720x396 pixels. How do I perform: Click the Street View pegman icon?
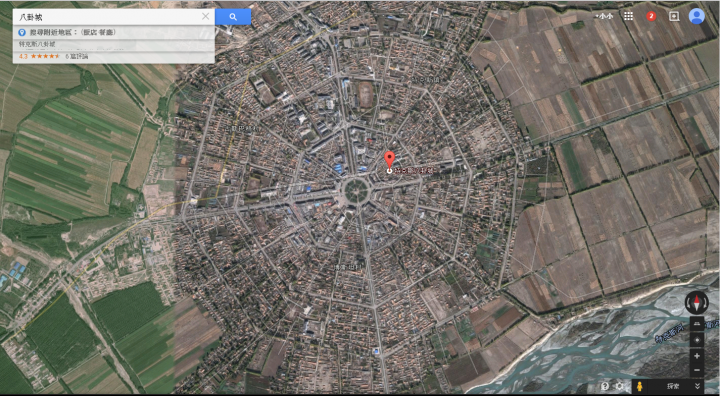coord(639,387)
